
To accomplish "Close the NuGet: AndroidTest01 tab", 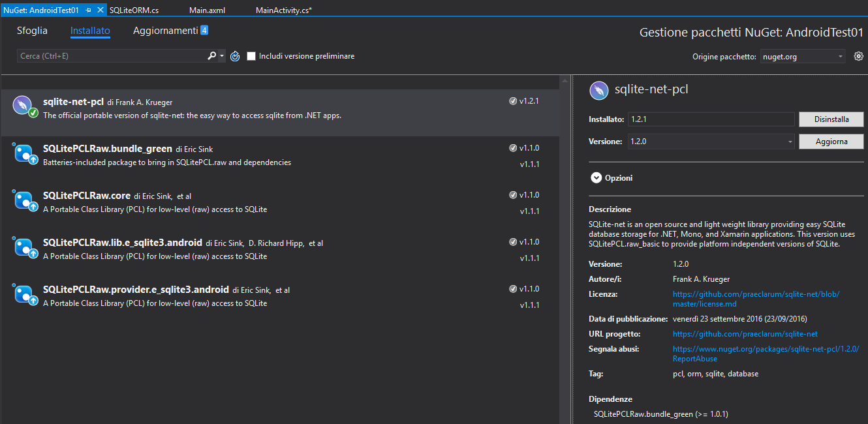I will (x=100, y=10).
